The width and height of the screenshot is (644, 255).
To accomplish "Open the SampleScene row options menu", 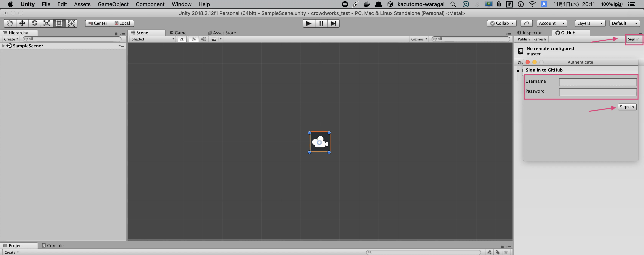I will click(x=122, y=46).
